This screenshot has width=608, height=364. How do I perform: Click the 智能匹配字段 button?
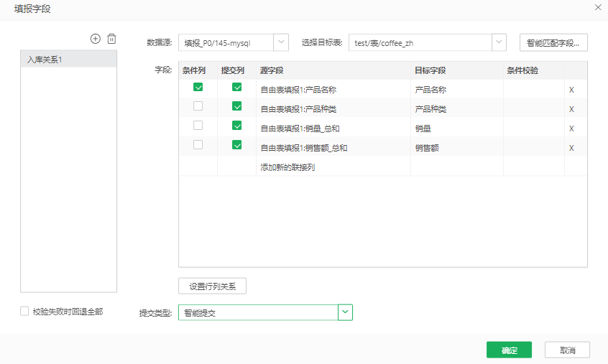pyautogui.click(x=553, y=42)
